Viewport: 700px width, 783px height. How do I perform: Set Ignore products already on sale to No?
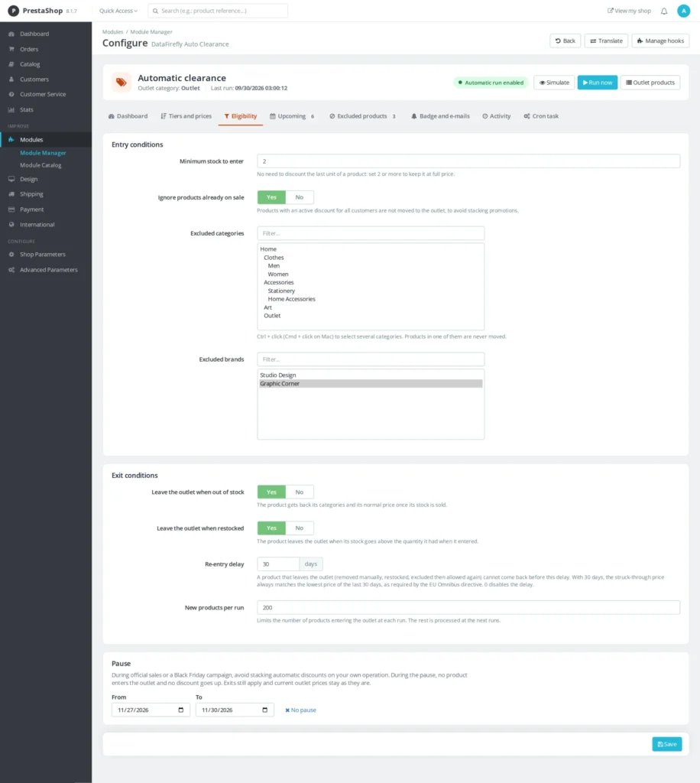click(x=300, y=197)
